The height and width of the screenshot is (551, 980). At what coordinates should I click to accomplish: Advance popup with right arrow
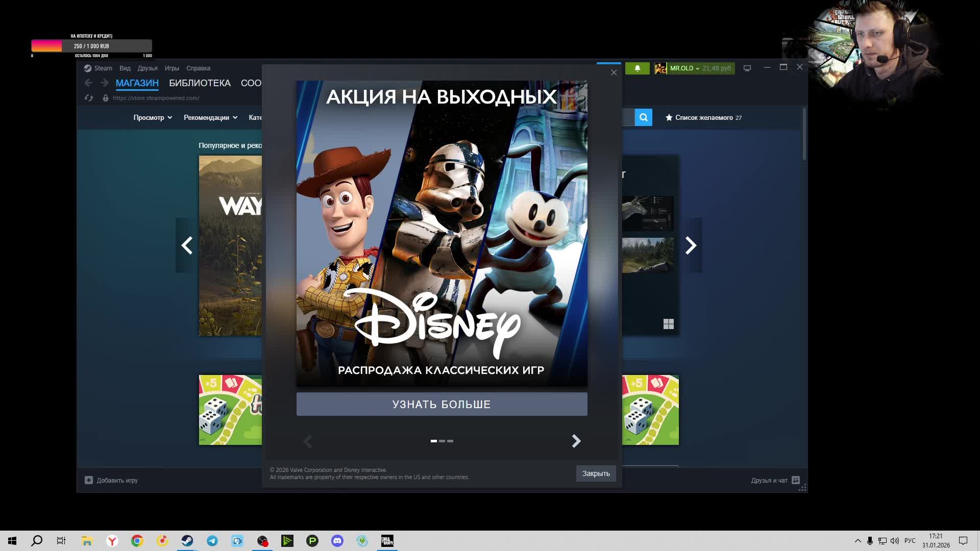[x=576, y=441]
